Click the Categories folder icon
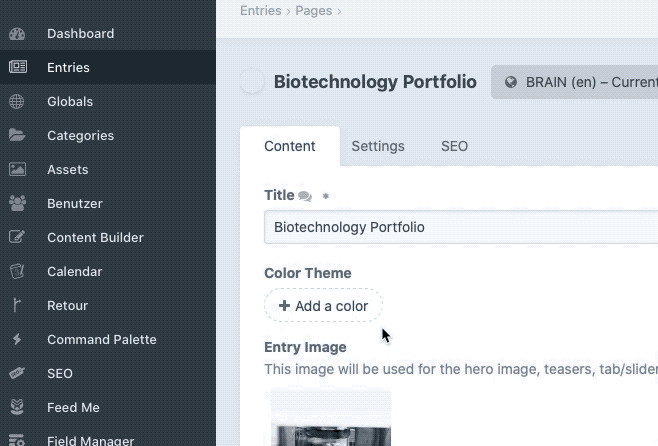 point(17,135)
